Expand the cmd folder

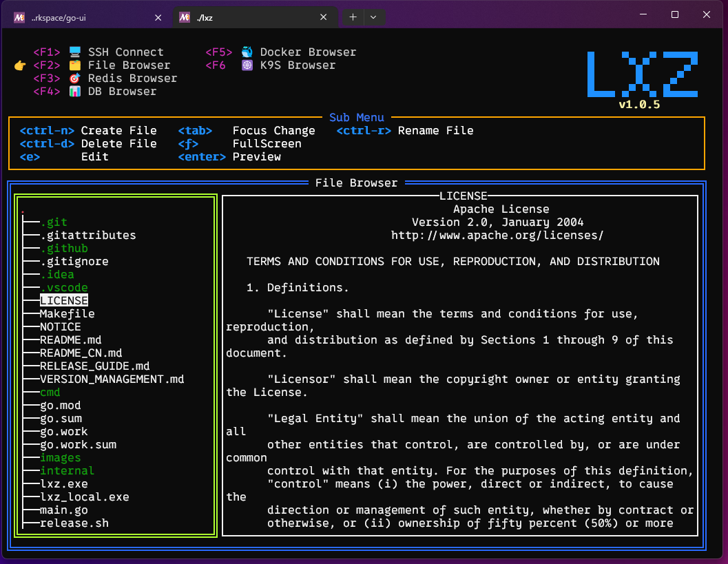tap(50, 392)
